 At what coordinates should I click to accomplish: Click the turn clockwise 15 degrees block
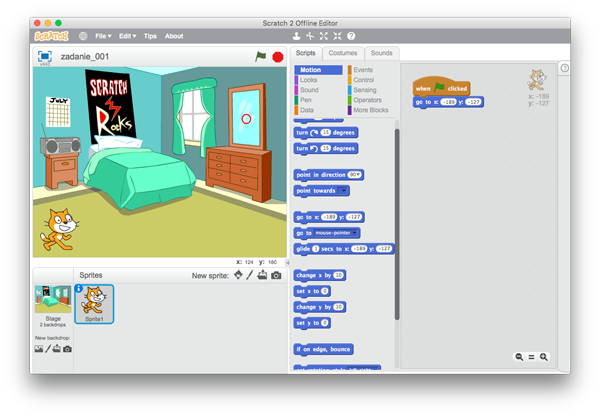[326, 133]
